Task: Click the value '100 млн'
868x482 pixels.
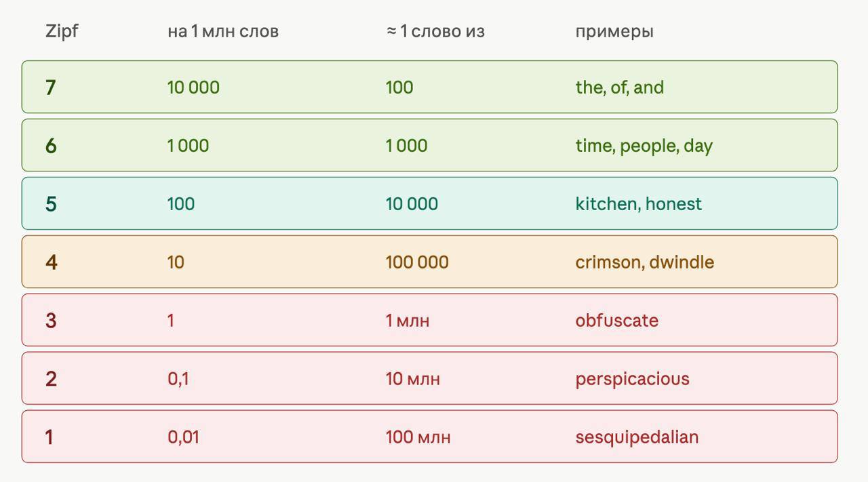Action: point(418,437)
